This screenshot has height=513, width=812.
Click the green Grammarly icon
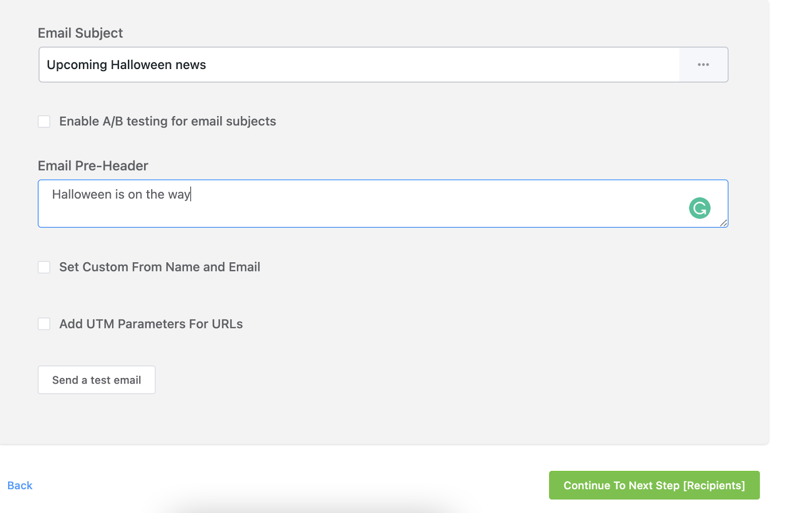click(699, 208)
